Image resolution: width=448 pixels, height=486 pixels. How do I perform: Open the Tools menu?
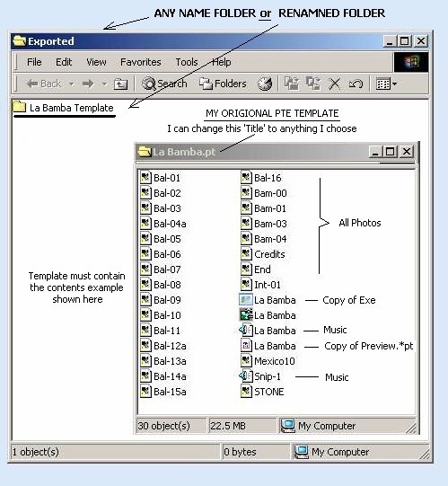click(x=187, y=62)
